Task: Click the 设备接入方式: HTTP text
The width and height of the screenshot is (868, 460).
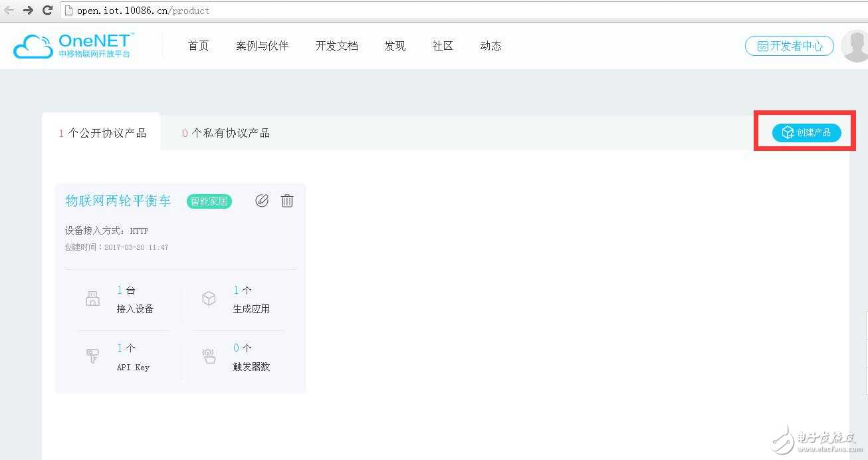Action: tap(107, 231)
